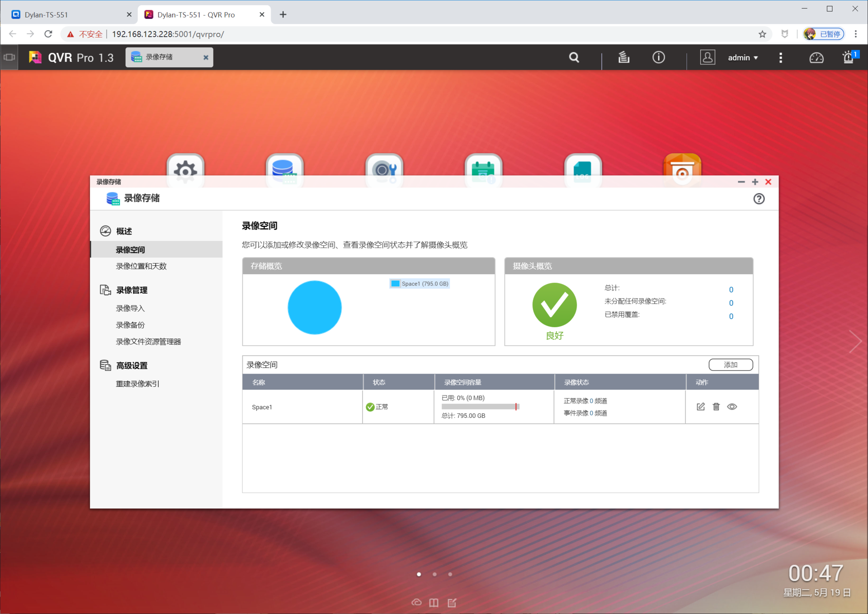This screenshot has width=868, height=614.
Task: Toggle the eye icon for Space1
Action: click(x=732, y=407)
